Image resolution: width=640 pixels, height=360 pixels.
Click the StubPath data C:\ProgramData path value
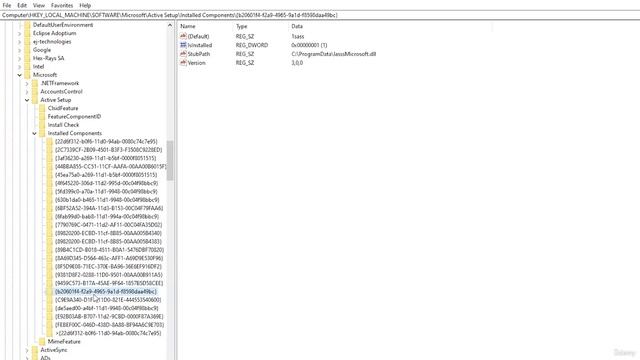click(333, 54)
